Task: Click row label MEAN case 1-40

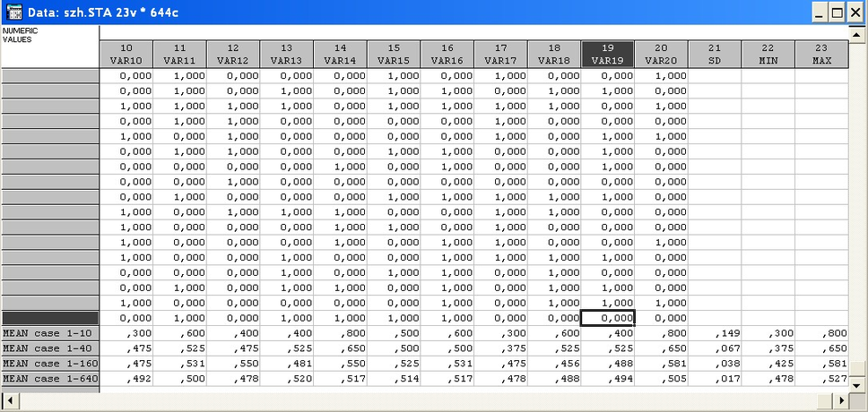Action: [x=50, y=348]
